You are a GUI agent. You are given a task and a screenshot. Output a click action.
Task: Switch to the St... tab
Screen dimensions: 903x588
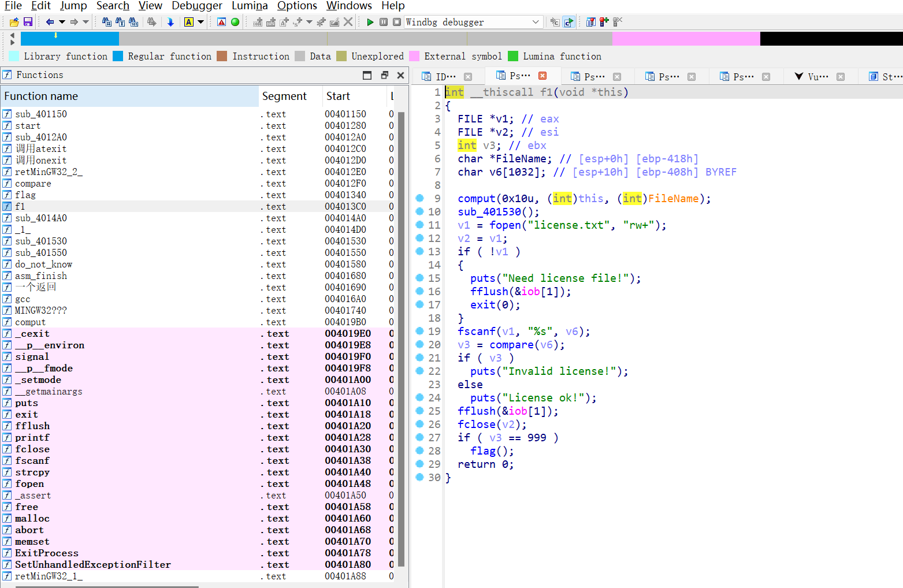click(x=886, y=77)
